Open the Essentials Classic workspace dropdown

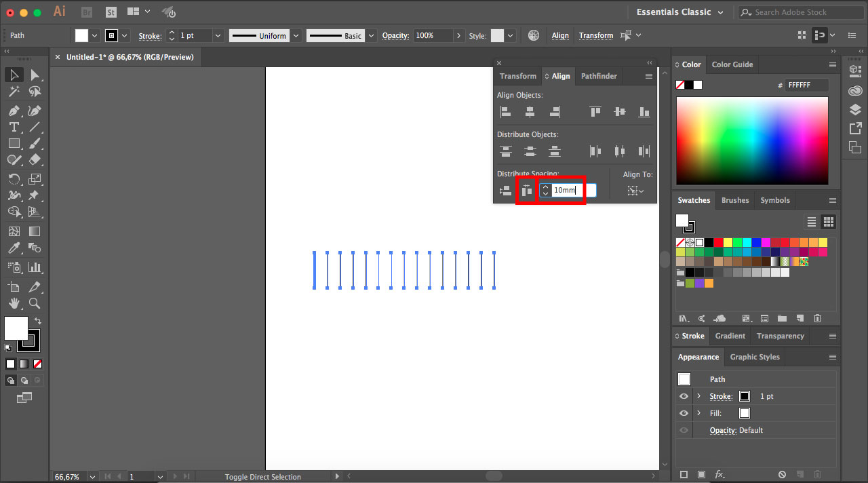[680, 12]
